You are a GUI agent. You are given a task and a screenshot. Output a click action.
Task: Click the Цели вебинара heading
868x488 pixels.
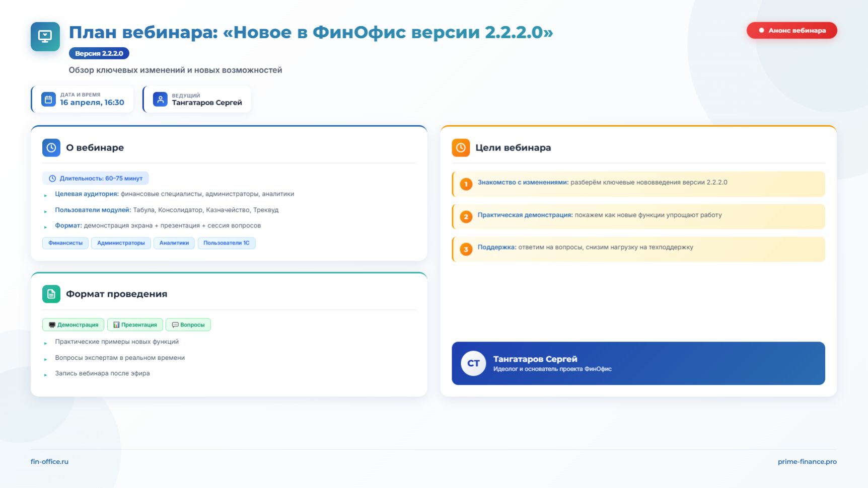pyautogui.click(x=513, y=148)
